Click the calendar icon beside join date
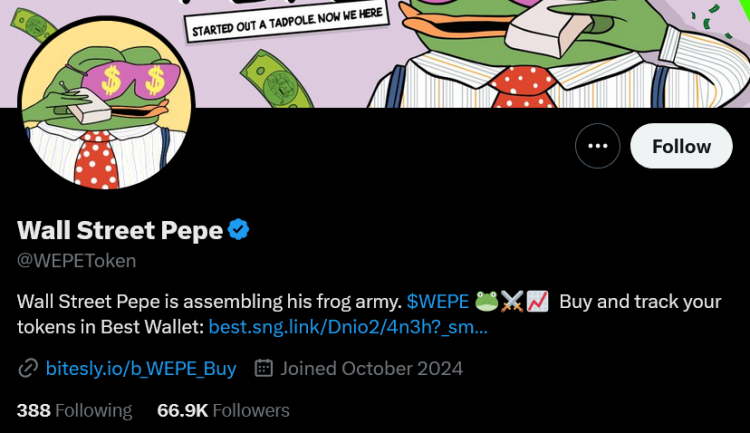Viewport: 750px width, 433px height. click(264, 368)
